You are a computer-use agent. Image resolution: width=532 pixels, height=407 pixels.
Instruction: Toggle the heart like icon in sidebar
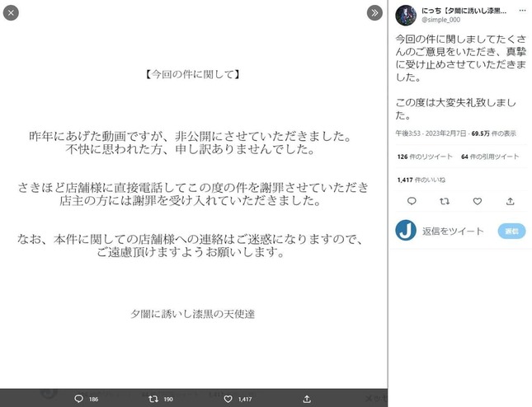pos(477,201)
